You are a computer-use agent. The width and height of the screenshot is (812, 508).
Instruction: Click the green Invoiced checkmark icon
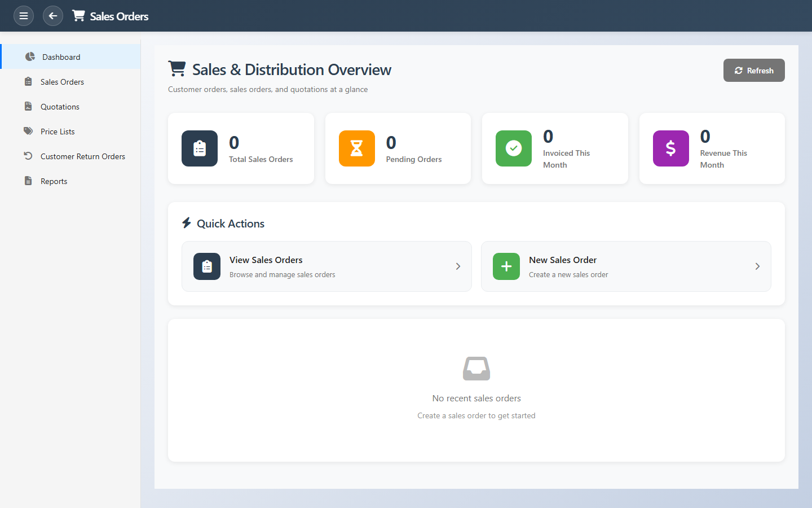[513, 148]
